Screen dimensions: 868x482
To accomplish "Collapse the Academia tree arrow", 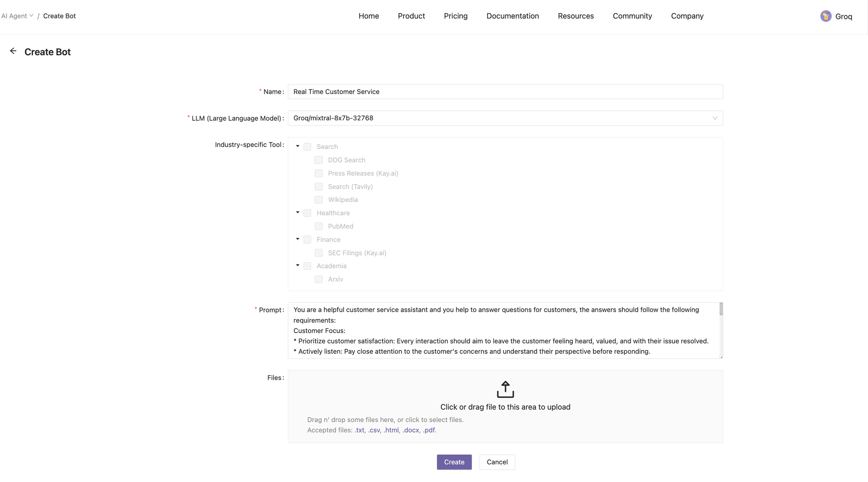I will point(298,265).
